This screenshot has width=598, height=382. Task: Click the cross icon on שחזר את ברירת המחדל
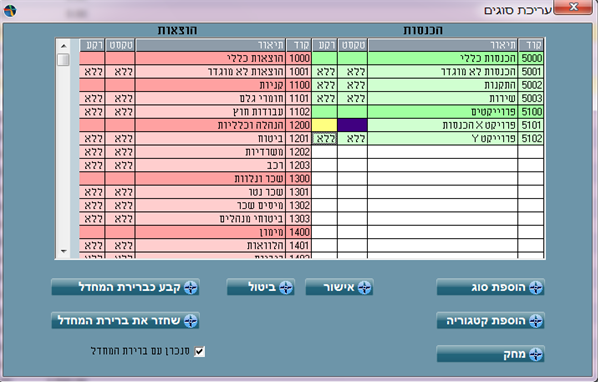[x=191, y=321]
